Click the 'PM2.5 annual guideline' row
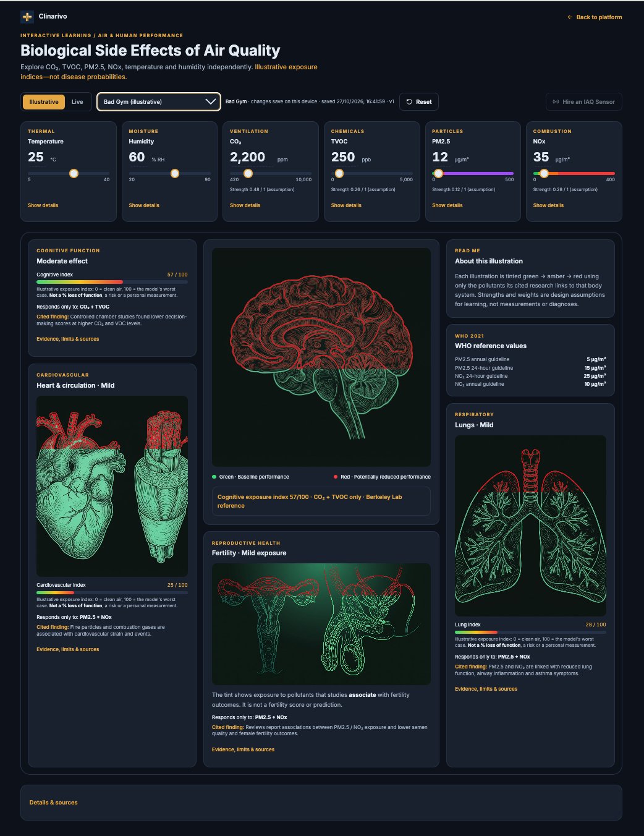This screenshot has height=836, width=644. (530, 359)
